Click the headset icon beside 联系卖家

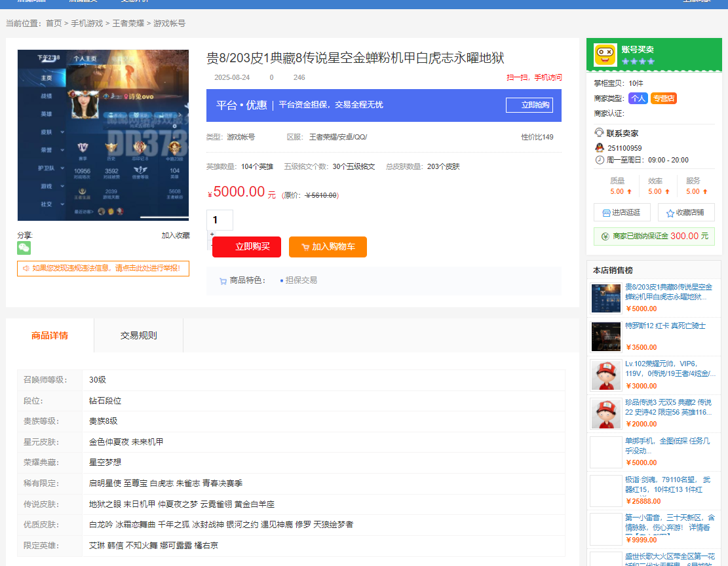point(599,133)
